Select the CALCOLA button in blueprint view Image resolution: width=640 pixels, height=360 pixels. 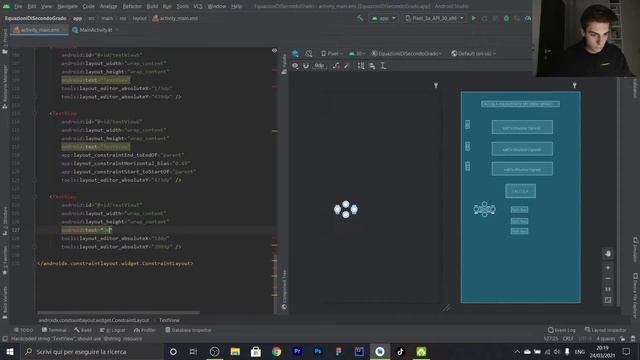pyautogui.click(x=520, y=191)
